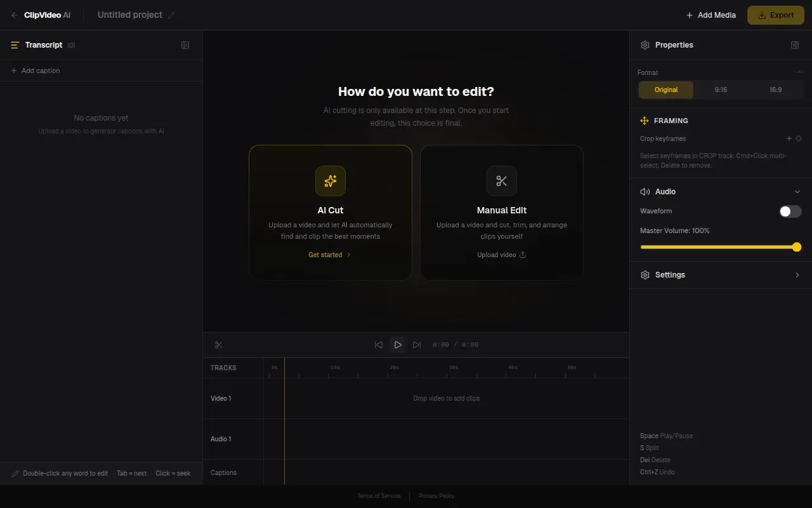This screenshot has width=812, height=508.
Task: Click the No captions yet message
Action: pyautogui.click(x=101, y=118)
